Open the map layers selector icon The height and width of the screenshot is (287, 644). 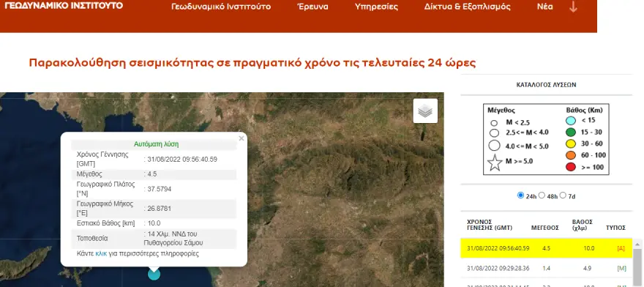pyautogui.click(x=425, y=111)
